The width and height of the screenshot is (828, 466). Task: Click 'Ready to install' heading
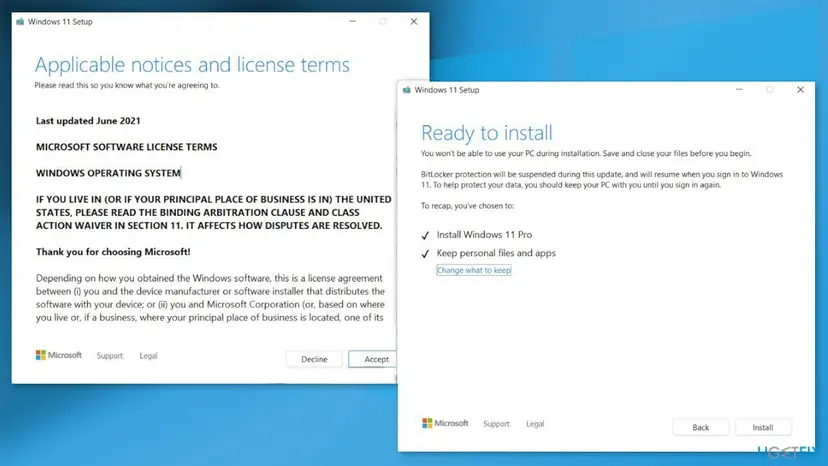tap(486, 132)
